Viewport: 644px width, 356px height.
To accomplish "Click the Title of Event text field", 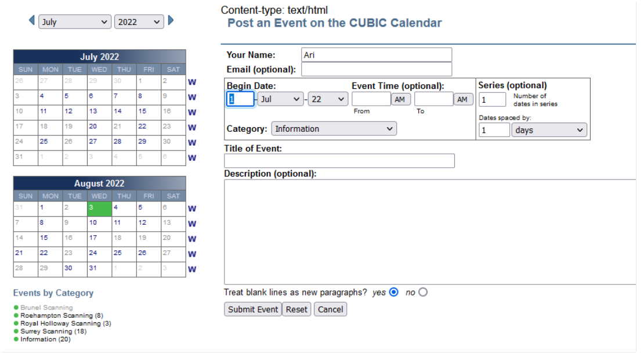I will tap(339, 161).
